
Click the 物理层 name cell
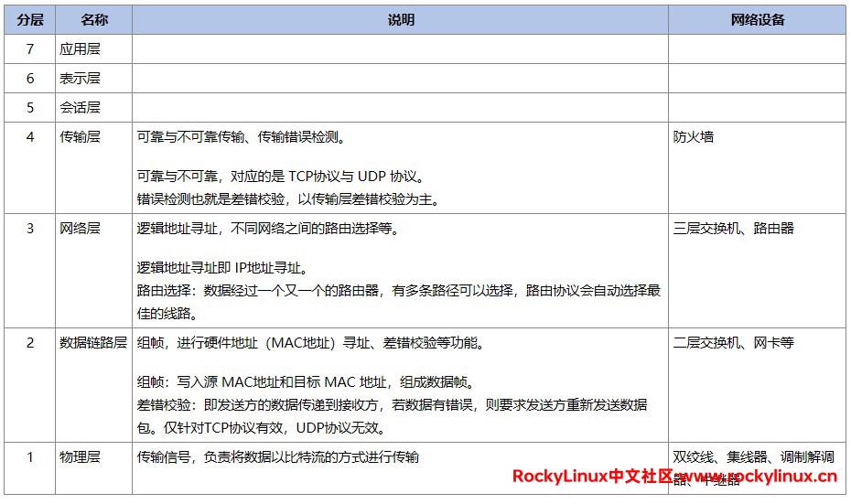click(80, 457)
